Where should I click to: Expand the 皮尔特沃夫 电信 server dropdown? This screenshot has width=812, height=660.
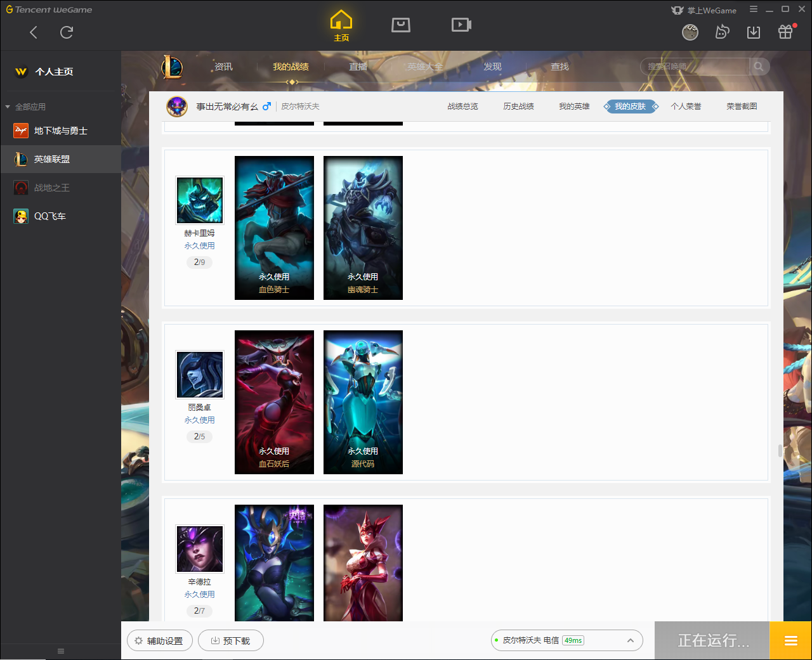567,640
